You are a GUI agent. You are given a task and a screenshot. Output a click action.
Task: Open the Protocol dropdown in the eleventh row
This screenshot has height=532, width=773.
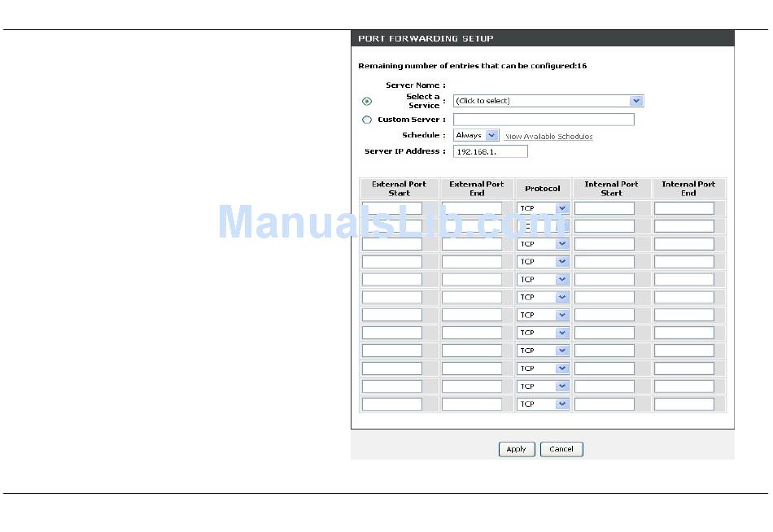(543, 386)
